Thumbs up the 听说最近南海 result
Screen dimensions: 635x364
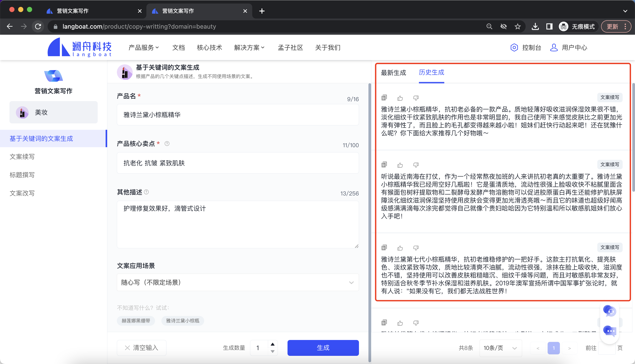click(x=400, y=165)
